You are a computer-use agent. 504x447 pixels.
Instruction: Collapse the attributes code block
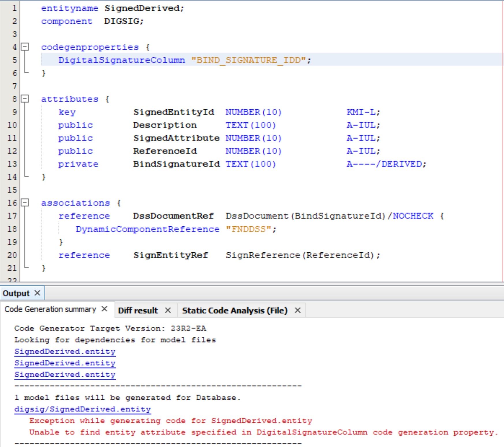click(x=25, y=99)
